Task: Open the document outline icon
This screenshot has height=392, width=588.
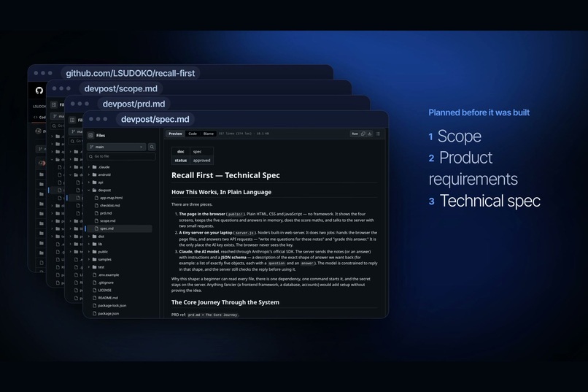Action: click(x=378, y=134)
